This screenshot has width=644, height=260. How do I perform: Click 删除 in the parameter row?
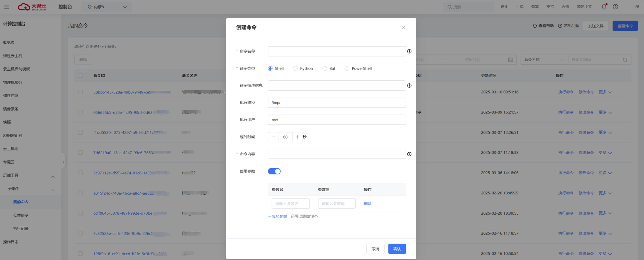pos(367,204)
